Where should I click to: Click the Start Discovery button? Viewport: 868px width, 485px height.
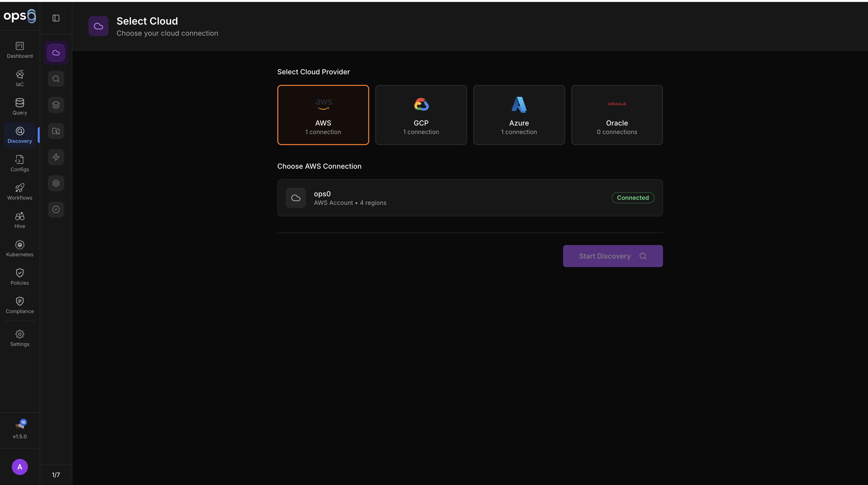point(613,256)
